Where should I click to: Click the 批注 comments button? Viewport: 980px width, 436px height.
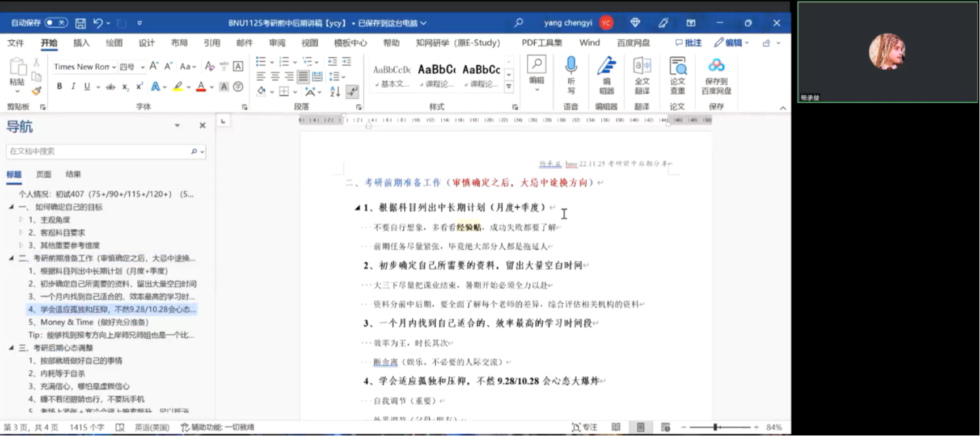pyautogui.click(x=688, y=43)
